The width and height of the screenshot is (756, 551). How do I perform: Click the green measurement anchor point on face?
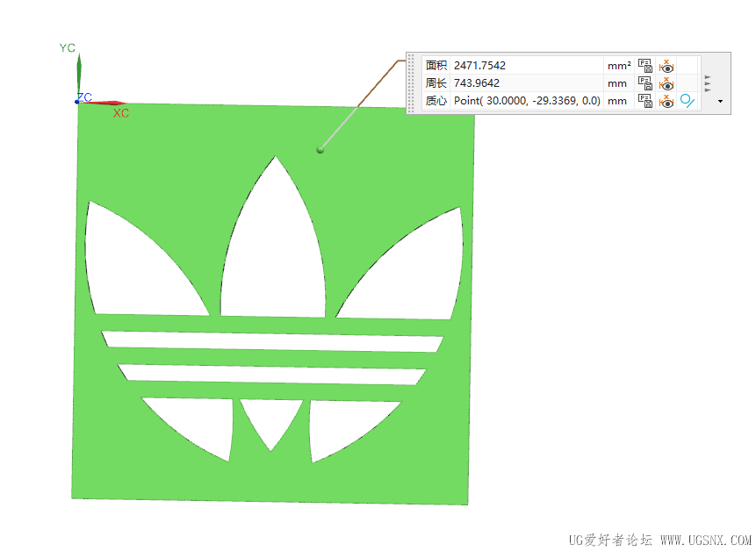coord(320,150)
